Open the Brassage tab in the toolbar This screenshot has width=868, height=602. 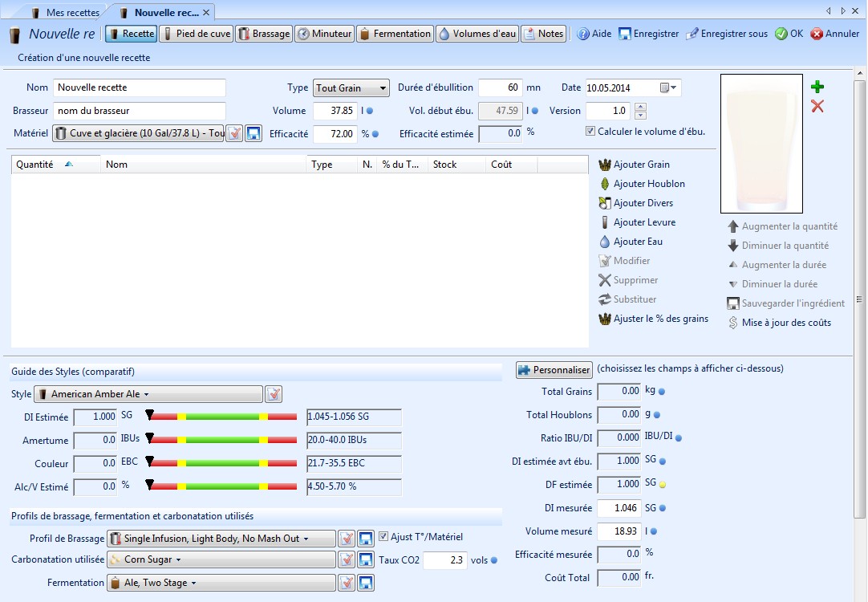264,34
